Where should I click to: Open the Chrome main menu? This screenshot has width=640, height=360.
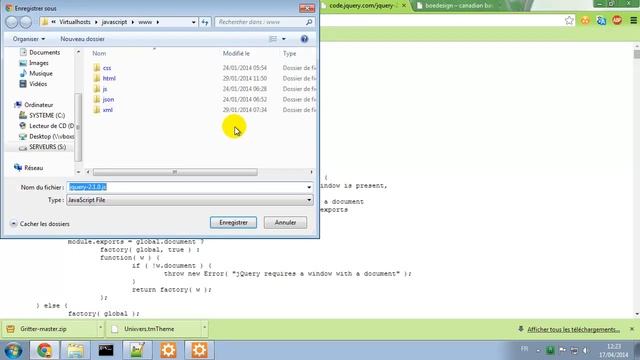coord(633,20)
